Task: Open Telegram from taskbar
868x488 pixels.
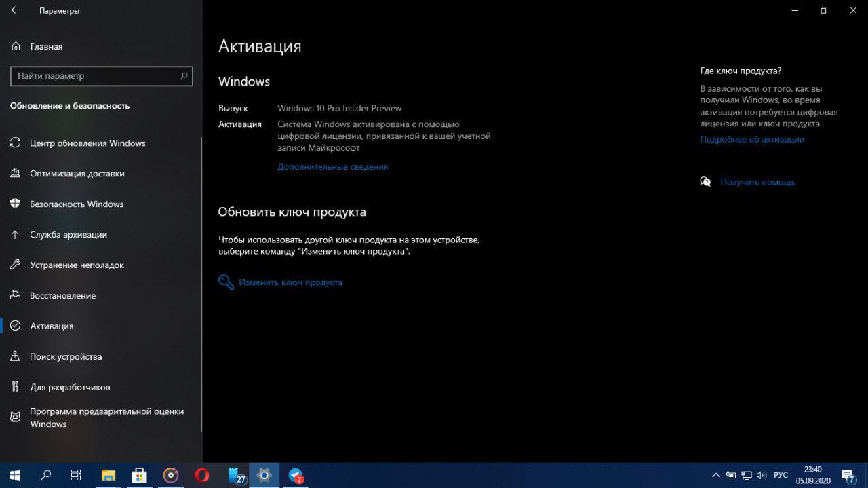Action: [296, 475]
